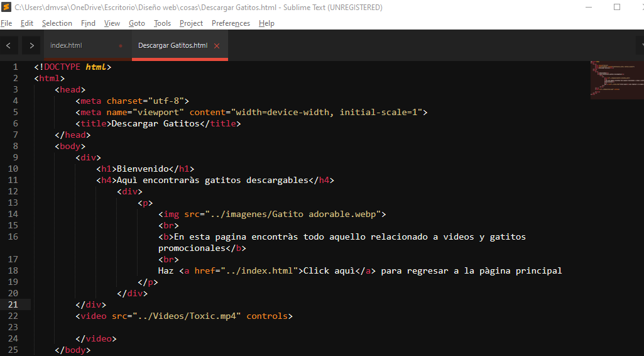Open the Selection menu
Screen dimensions: 644x356
(x=57, y=23)
